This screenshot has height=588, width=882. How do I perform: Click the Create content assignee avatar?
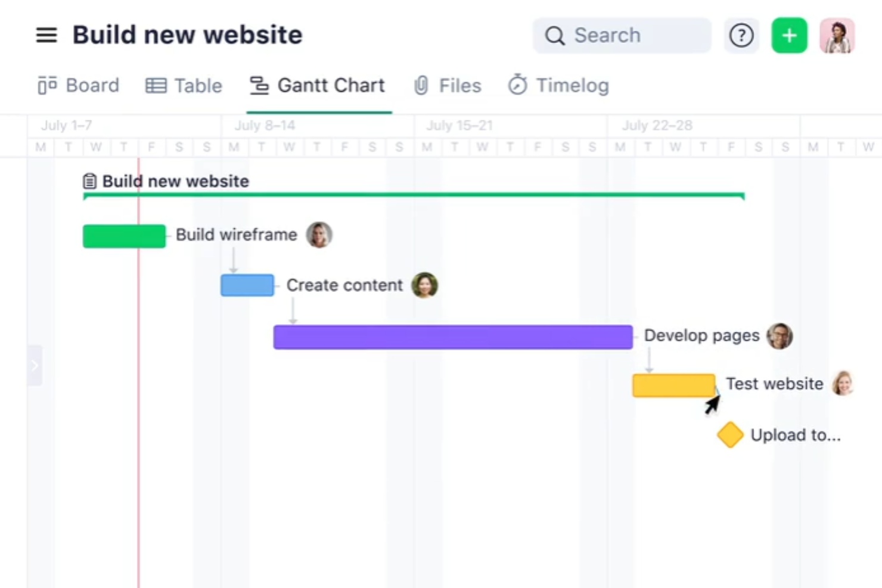click(x=425, y=285)
